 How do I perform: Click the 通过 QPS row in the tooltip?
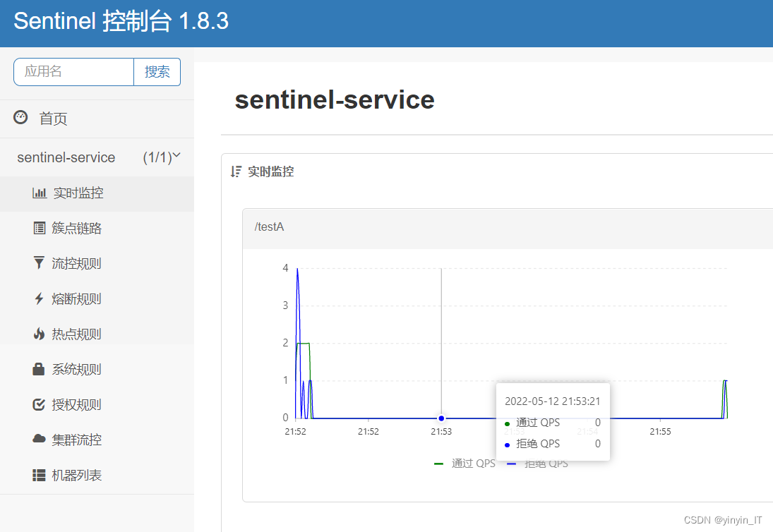(553, 423)
